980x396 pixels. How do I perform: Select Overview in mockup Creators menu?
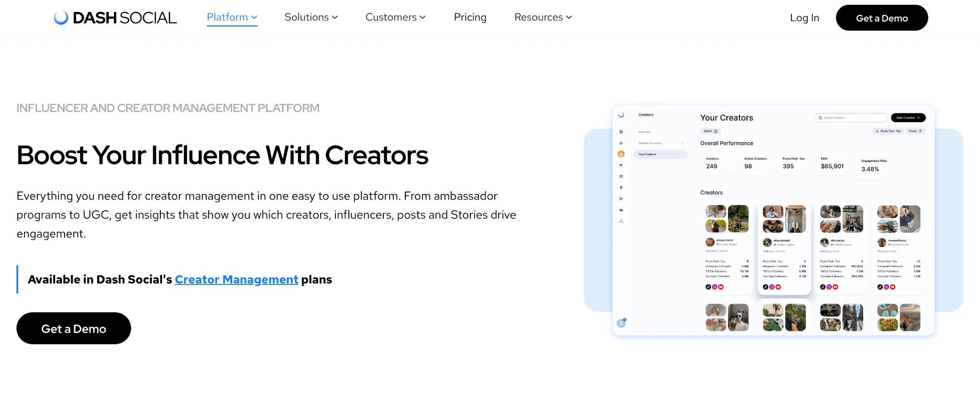(x=645, y=132)
